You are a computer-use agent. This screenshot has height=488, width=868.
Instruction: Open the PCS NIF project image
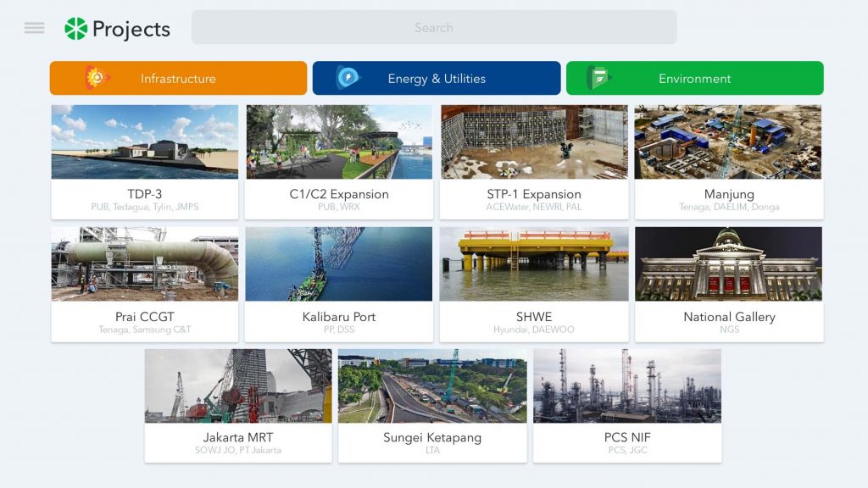(x=627, y=385)
